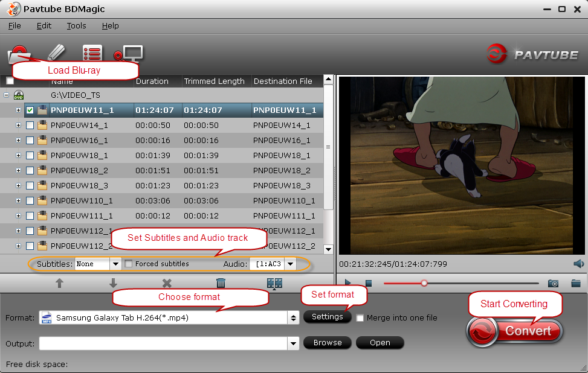Click film icon of PNP0EUW110_1
Image resolution: width=588 pixels, height=373 pixels.
42,200
